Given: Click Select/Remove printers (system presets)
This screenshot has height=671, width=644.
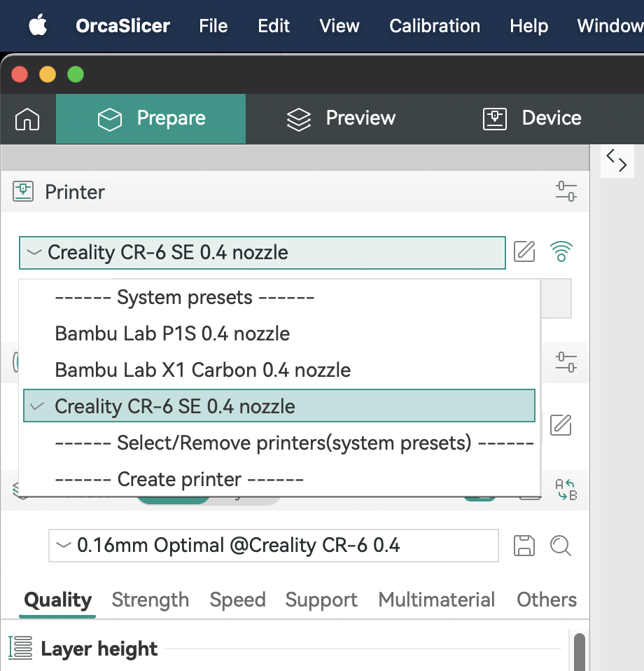Looking at the screenshot, I should (x=294, y=443).
